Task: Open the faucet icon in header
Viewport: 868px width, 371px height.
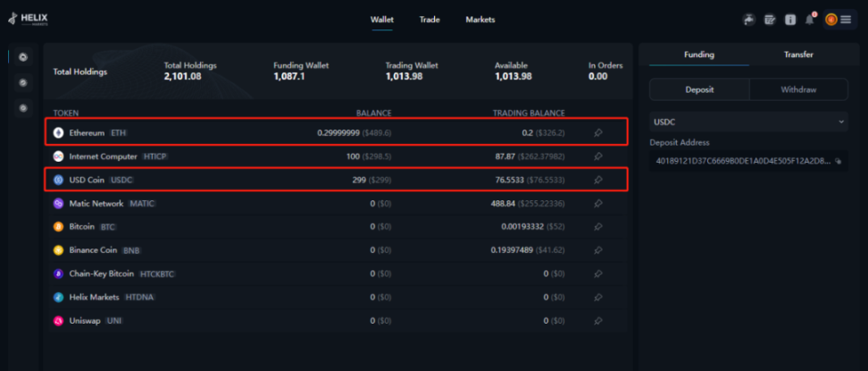Action: tap(749, 20)
